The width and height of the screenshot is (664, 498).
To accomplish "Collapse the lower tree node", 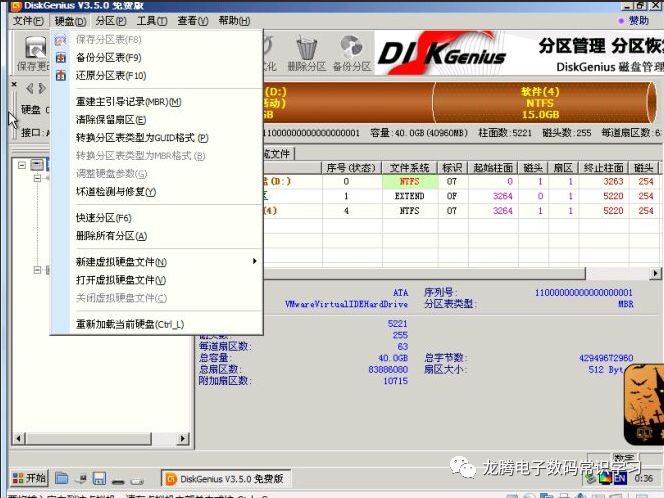I will [x=37, y=270].
